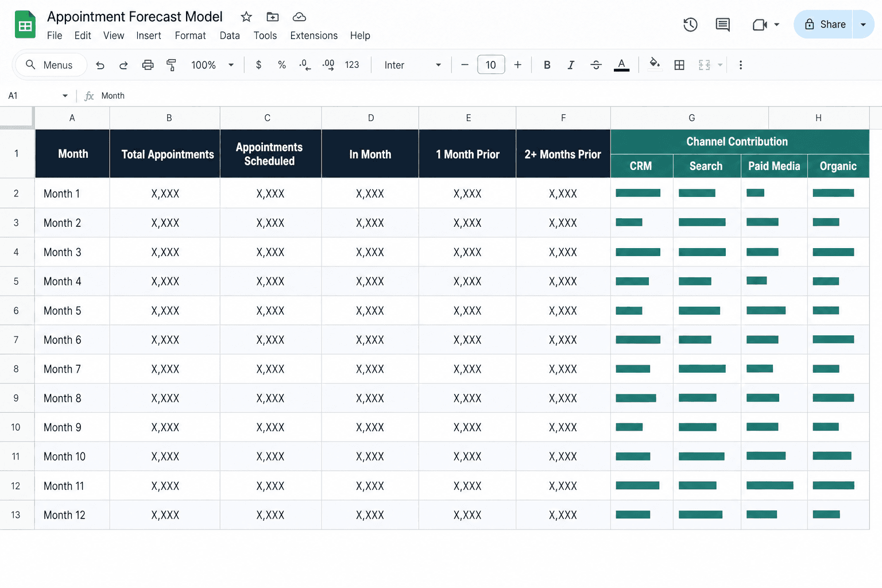Decrease decimal places
Image resolution: width=882 pixels, height=588 pixels.
point(305,65)
